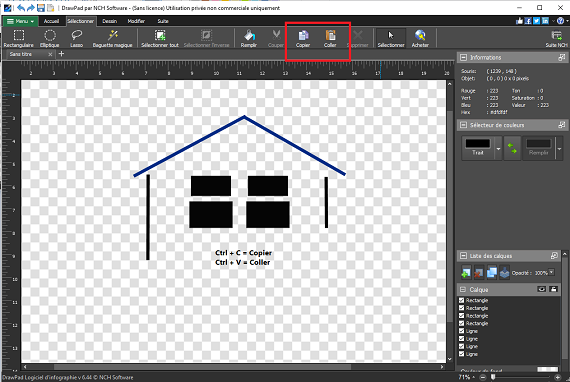Click Sélectionner tout in the toolbar
Viewport: 570px width, 382px height.
pyautogui.click(x=160, y=39)
